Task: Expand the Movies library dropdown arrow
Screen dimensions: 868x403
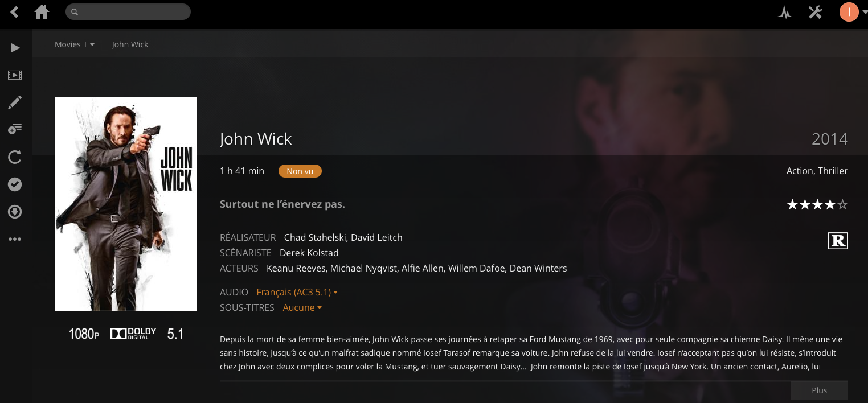Action: pyautogui.click(x=92, y=45)
